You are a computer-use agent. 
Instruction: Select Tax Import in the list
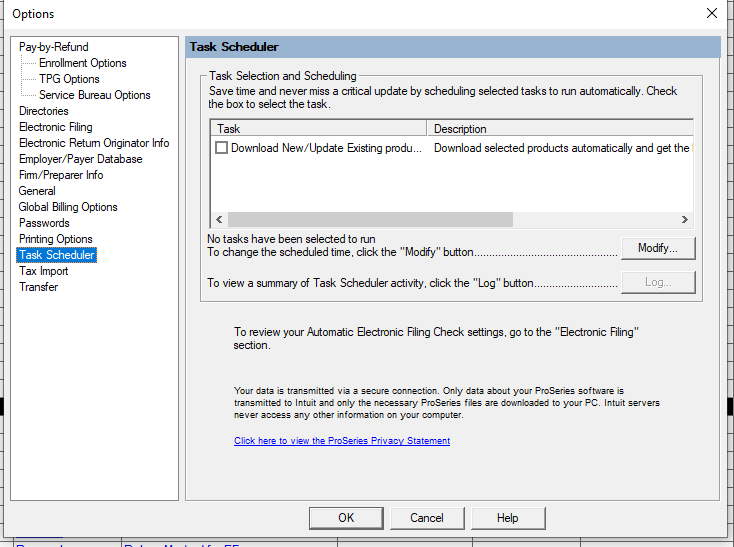(44, 271)
